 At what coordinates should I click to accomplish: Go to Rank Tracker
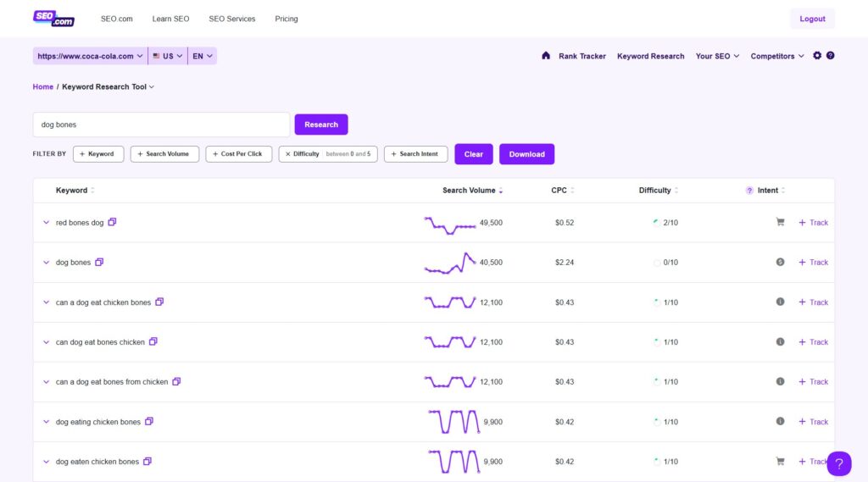(582, 56)
